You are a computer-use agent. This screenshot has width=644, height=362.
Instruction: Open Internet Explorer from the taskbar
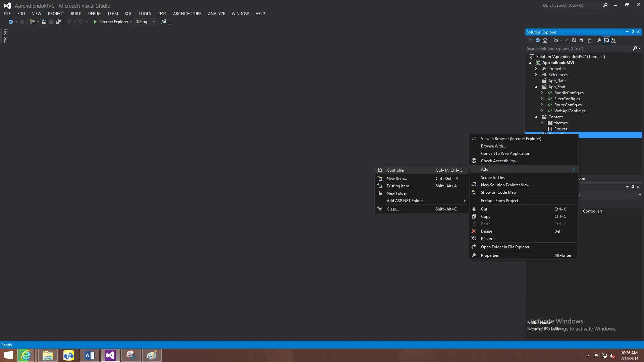[x=26, y=355]
